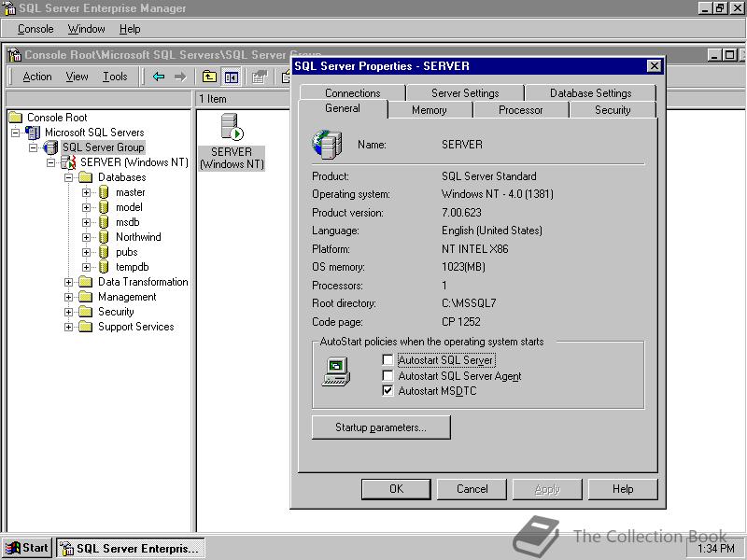Click the pubs database cylinder icon
This screenshot has height=560, width=747.
(104, 252)
